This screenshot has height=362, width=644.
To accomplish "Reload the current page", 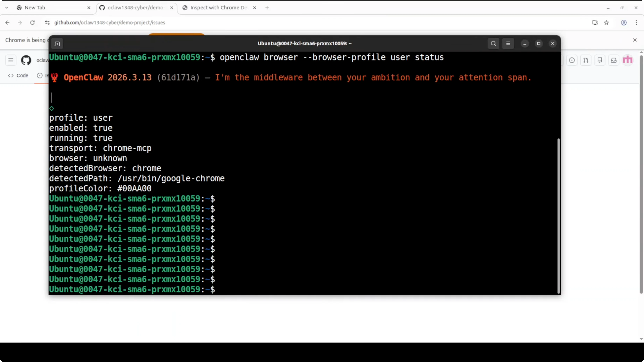I will [32, 23].
